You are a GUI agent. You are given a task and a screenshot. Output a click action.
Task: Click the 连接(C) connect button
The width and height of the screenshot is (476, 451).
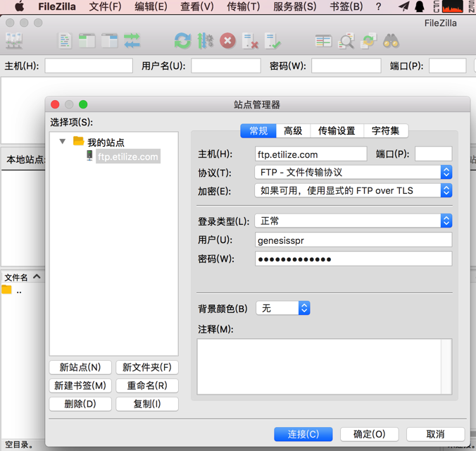click(303, 434)
